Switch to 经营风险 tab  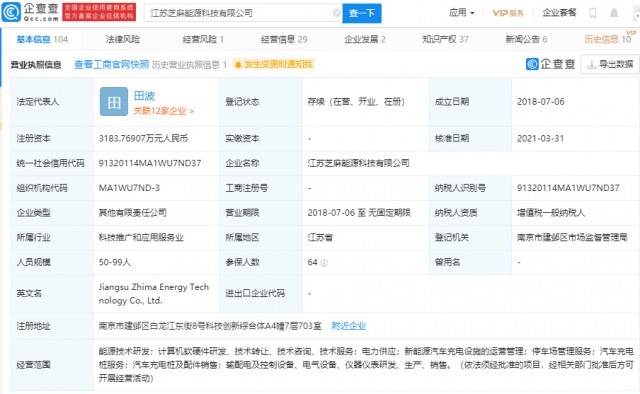tap(203, 39)
